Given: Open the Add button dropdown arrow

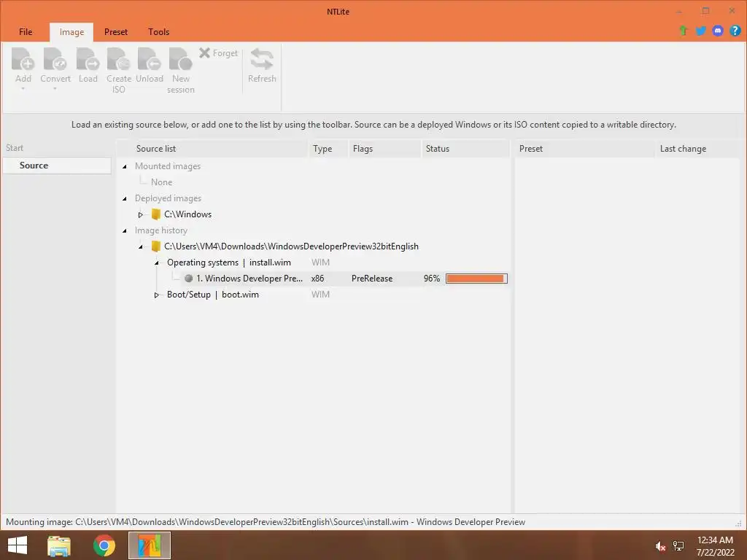Looking at the screenshot, I should pos(23,88).
